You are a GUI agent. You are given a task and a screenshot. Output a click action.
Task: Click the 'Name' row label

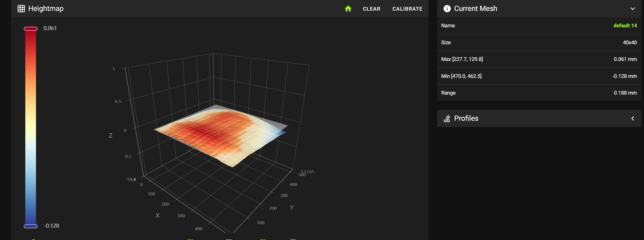448,26
